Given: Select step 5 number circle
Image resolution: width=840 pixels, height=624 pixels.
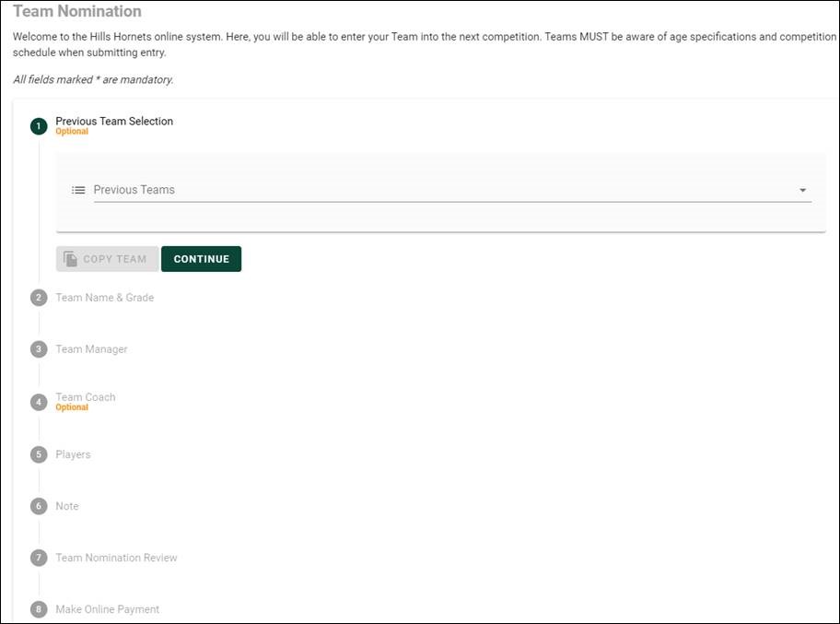Looking at the screenshot, I should click(39, 454).
